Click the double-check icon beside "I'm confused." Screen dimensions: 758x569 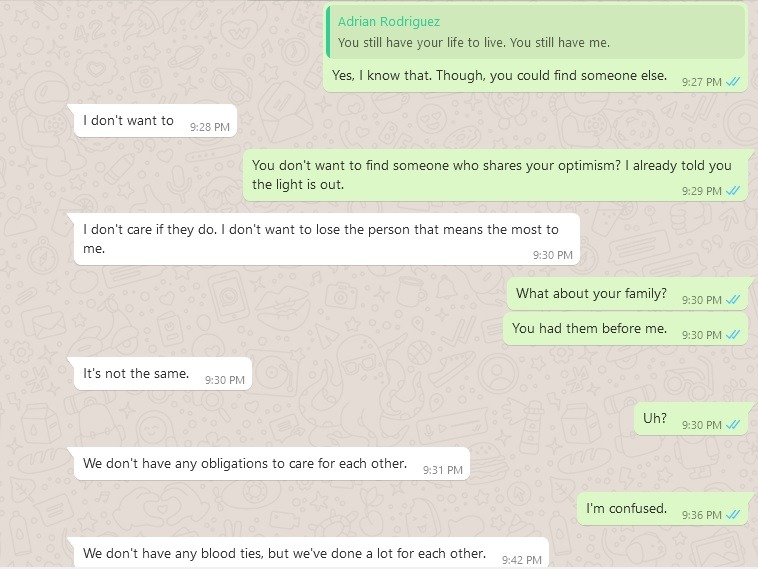[x=733, y=515]
